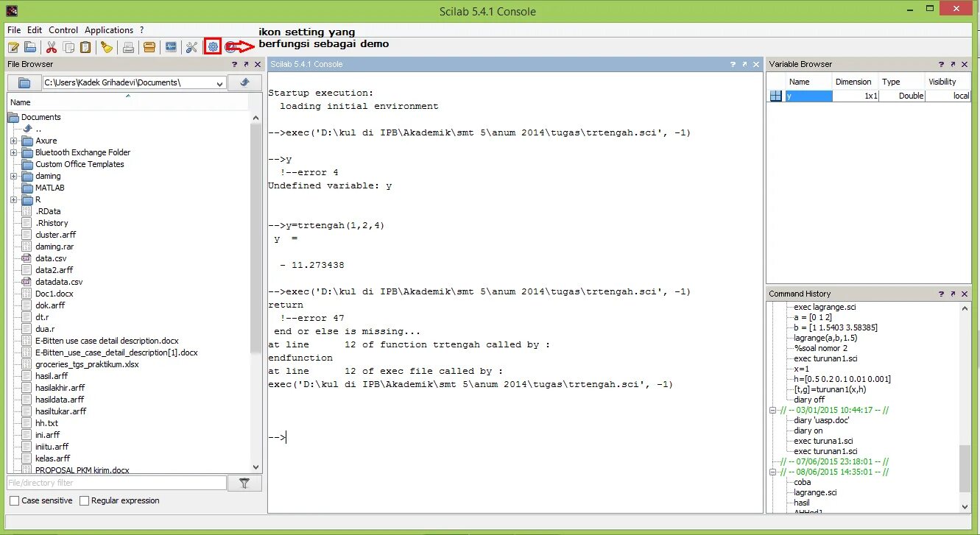Click the File Browser Name column header
This screenshot has width=980, height=535.
click(129, 102)
